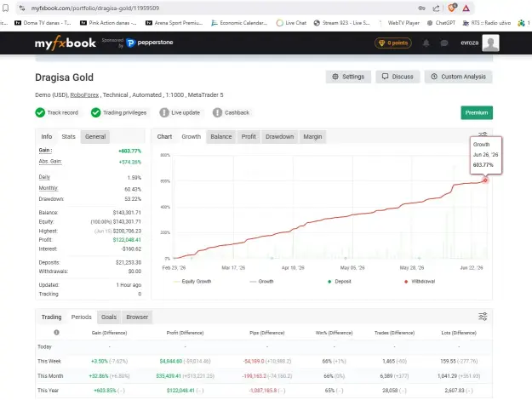Viewport: 532px width, 400px height.
Task: Open the notifications bell icon
Action: coord(426,43)
